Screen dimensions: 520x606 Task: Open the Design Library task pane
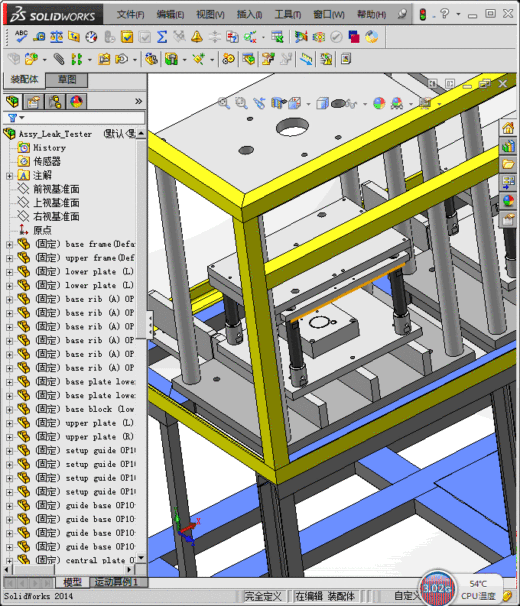click(x=508, y=146)
